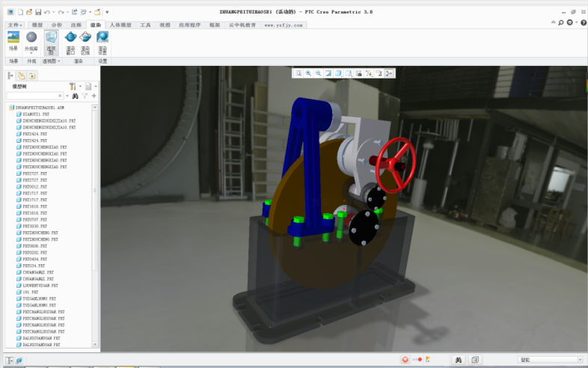This screenshot has height=368, width=588.
Task: Open the 文件 file menu
Action: [x=15, y=25]
